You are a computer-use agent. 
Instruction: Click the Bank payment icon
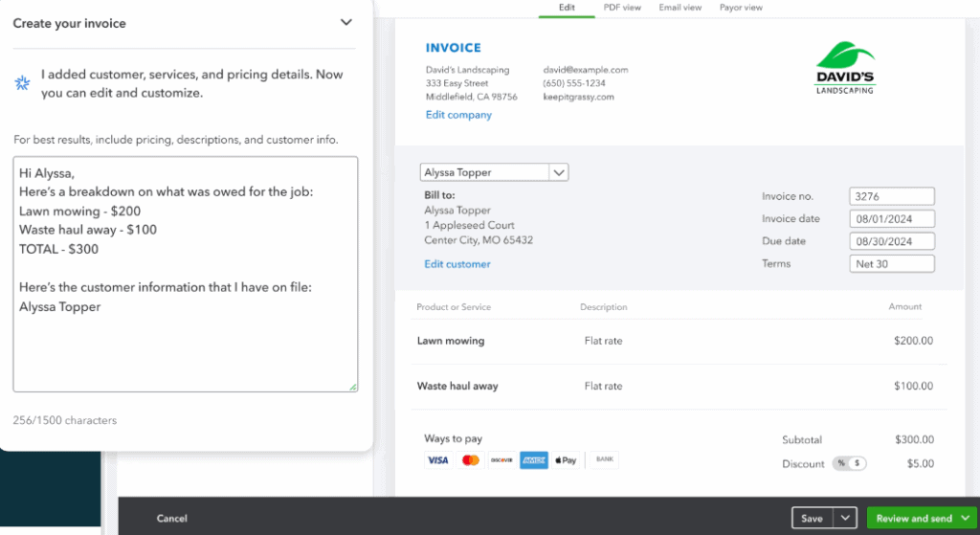coord(605,459)
